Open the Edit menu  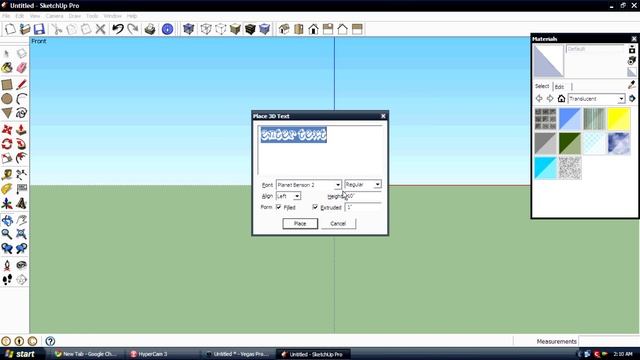click(20, 16)
